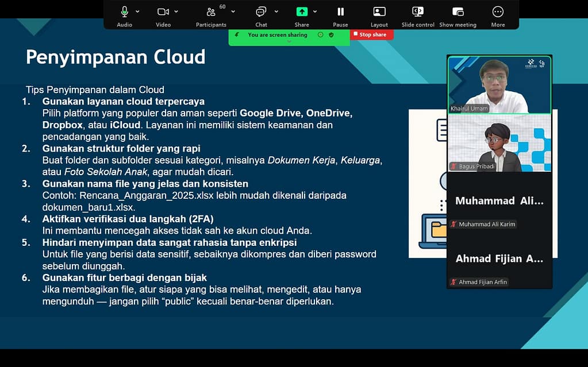Select Khairul Umam's video thumbnail
The image size is (588, 367).
point(499,84)
